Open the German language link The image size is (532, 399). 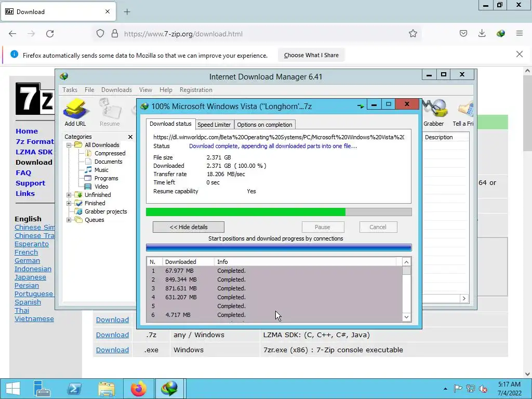(27, 261)
